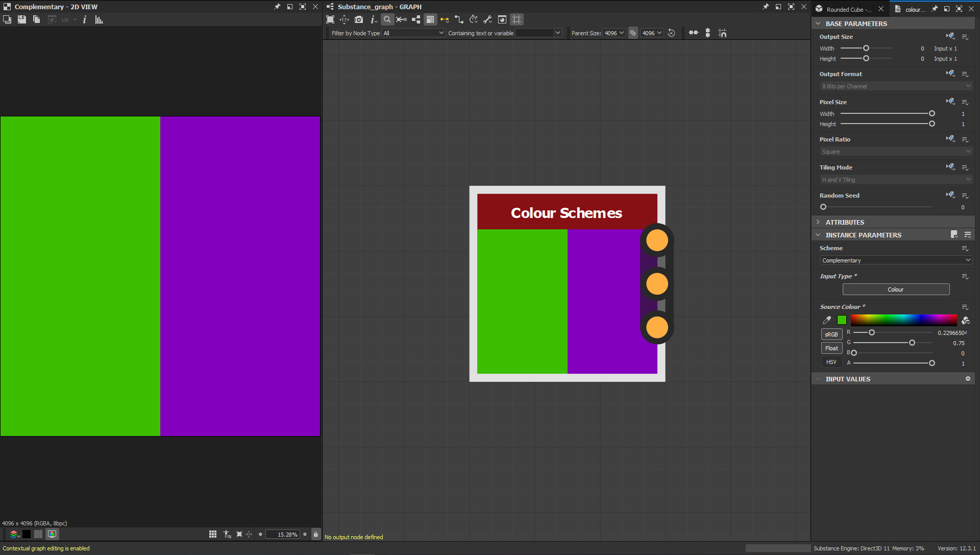The width and height of the screenshot is (980, 555).
Task: Toggle grid snapping in the graph toolbar
Action: pos(517,19)
